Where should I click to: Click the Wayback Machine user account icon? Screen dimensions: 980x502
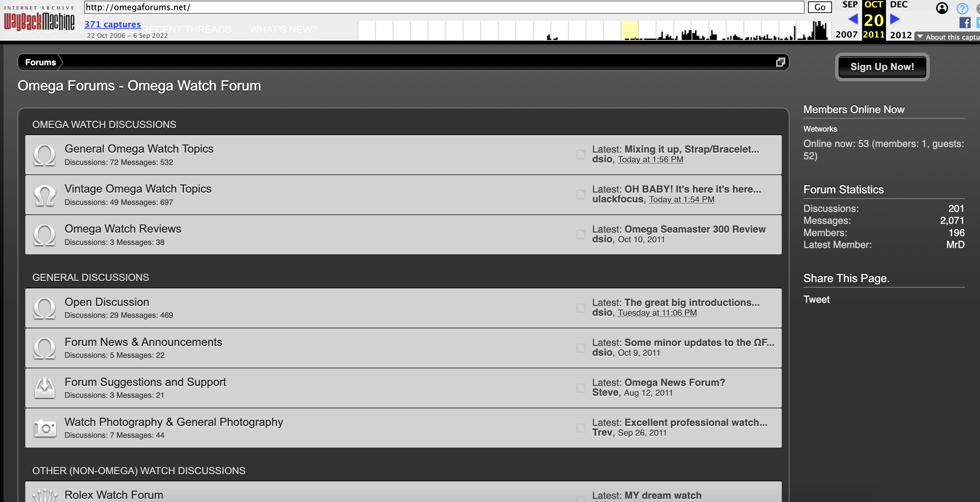tap(942, 8)
